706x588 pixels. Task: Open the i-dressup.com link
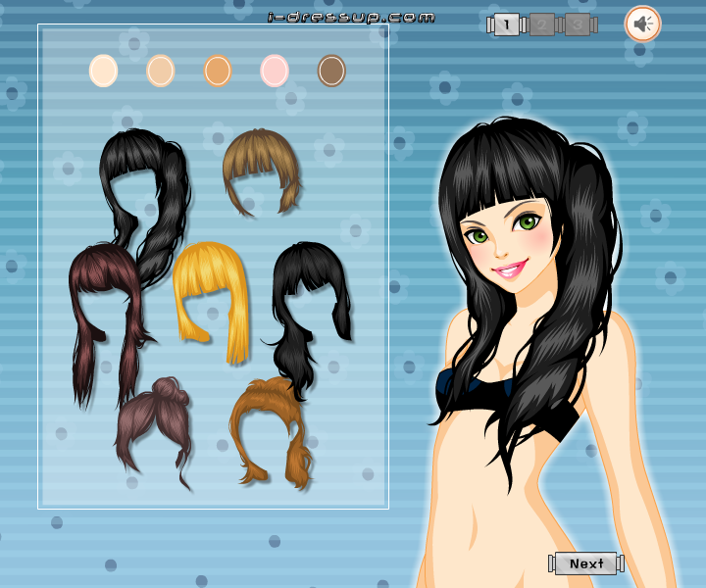(x=351, y=18)
